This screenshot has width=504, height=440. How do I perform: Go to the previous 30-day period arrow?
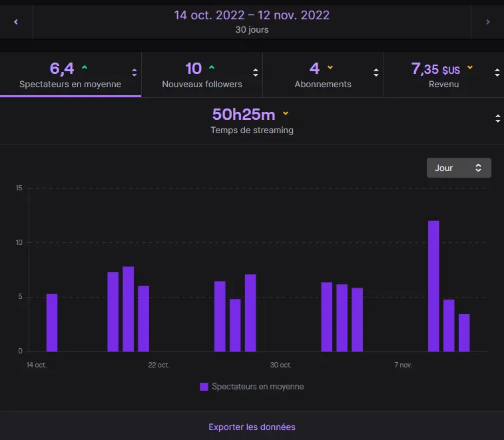click(x=16, y=22)
